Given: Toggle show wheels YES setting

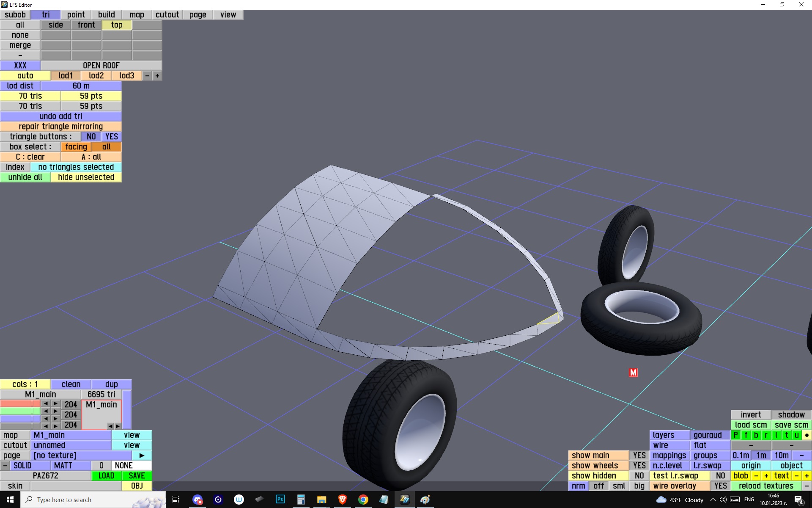Looking at the screenshot, I should [x=639, y=466].
